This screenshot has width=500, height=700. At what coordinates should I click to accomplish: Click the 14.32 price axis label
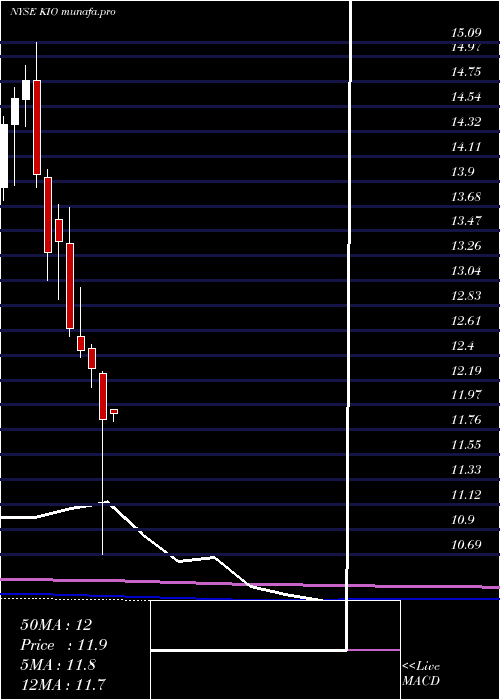coord(466,122)
